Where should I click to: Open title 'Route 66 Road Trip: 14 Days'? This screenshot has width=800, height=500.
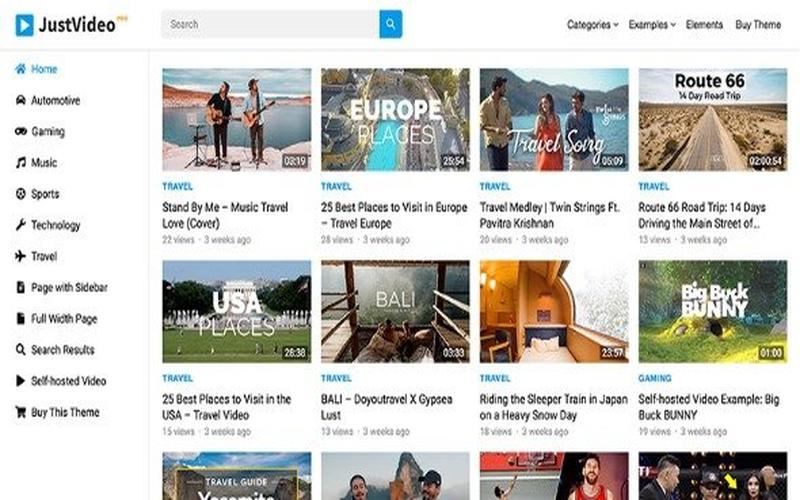pyautogui.click(x=702, y=215)
